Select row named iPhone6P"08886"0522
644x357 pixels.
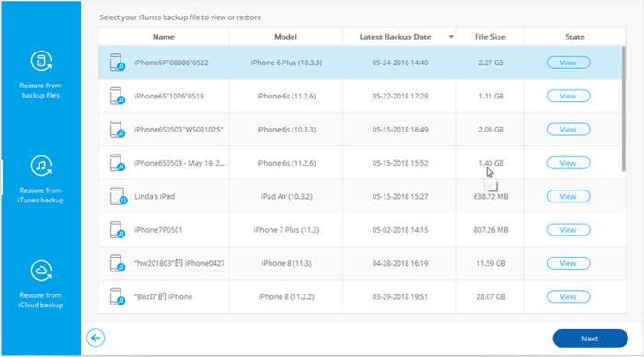[362, 63]
